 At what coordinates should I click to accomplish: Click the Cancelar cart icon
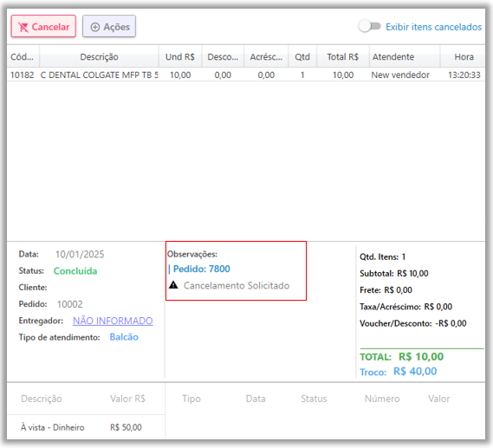tap(23, 28)
